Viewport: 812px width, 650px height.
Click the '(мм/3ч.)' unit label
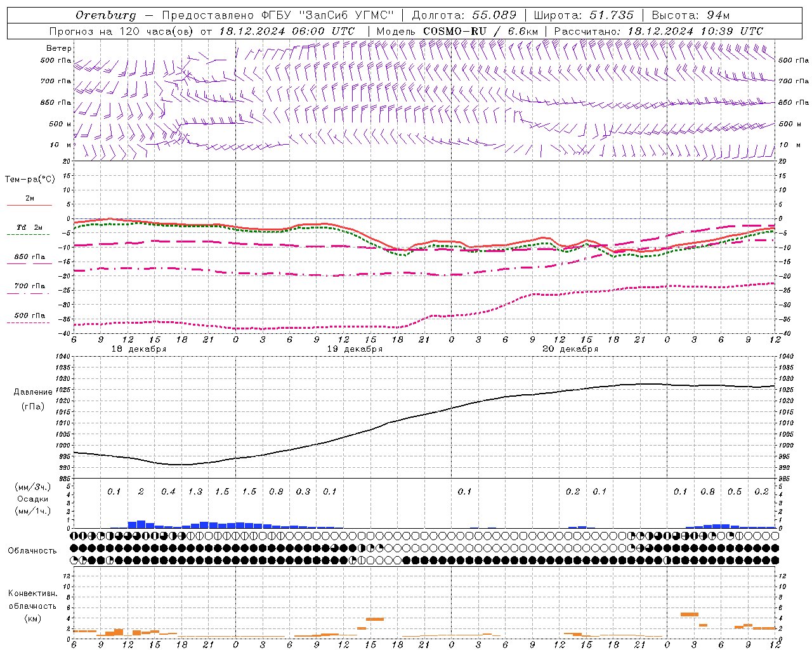click(x=32, y=487)
